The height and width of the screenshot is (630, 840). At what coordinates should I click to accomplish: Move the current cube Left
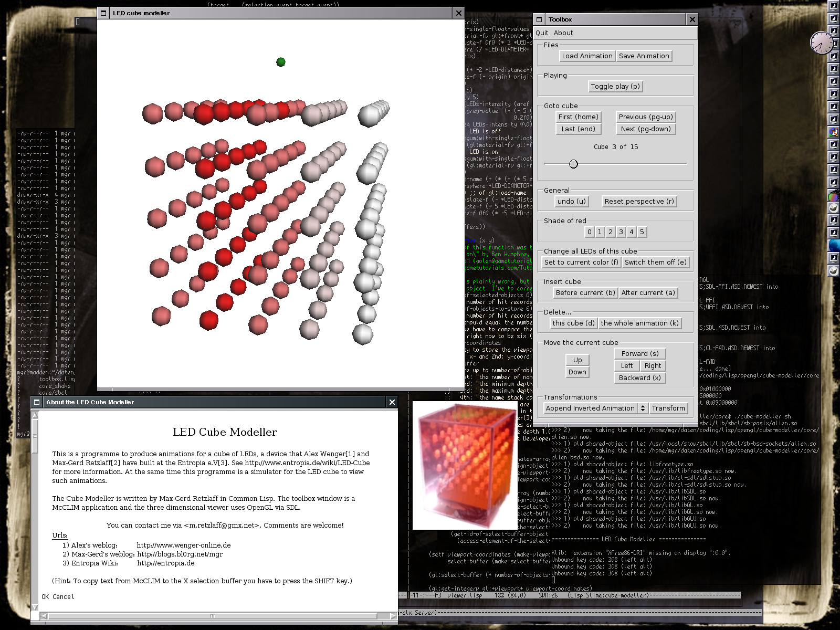[627, 366]
